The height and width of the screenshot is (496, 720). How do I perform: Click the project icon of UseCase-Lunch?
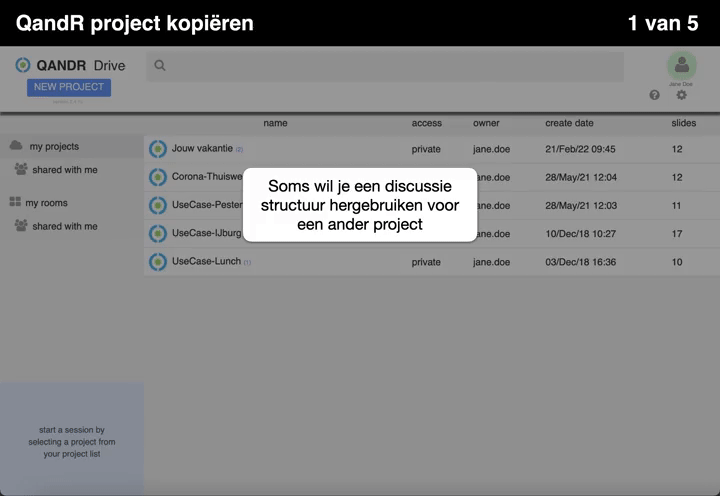point(158,262)
